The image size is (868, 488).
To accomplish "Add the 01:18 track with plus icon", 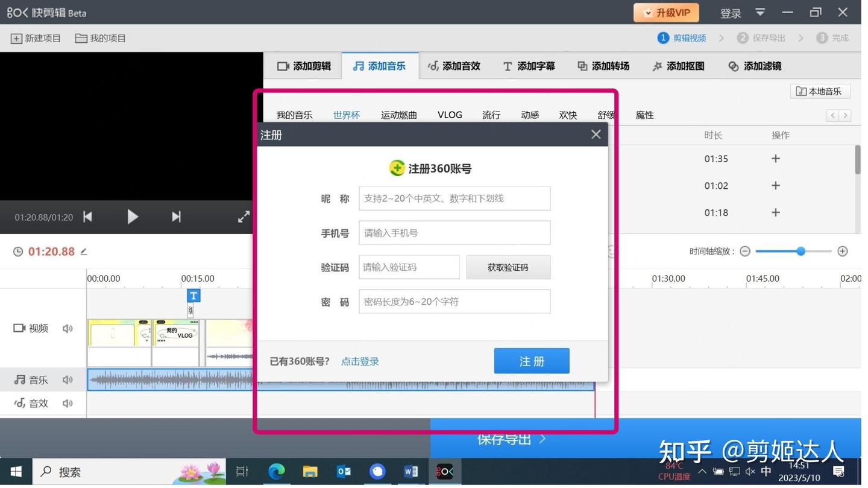I will (x=776, y=212).
